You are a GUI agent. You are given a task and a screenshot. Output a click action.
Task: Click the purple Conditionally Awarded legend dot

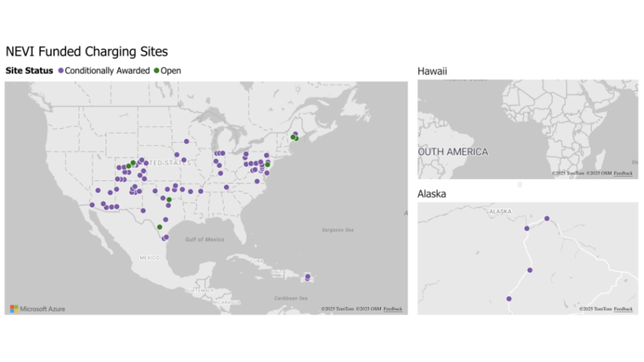[x=61, y=71]
